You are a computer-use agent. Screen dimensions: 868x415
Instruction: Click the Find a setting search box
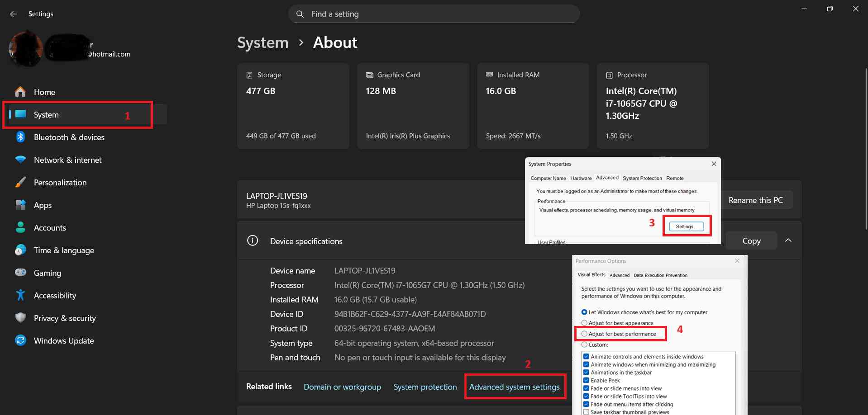coord(434,14)
